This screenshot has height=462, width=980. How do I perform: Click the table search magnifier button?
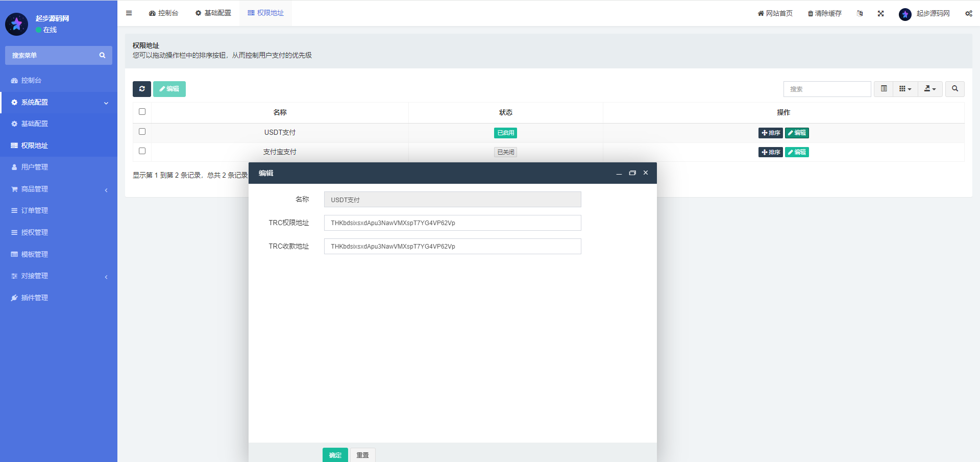point(954,89)
